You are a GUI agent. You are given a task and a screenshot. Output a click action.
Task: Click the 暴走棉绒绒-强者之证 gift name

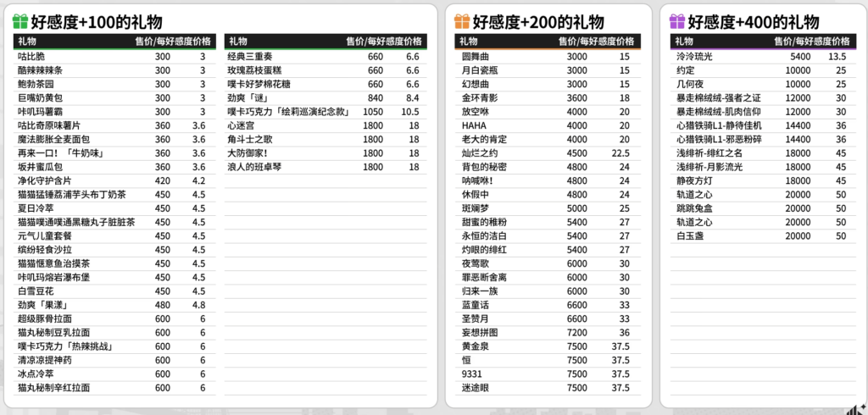point(719,98)
